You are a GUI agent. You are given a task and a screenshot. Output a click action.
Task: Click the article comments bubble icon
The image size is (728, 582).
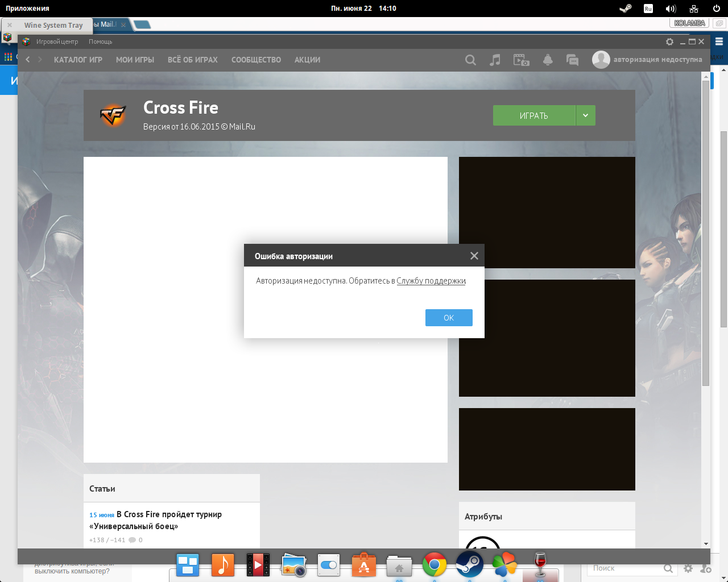point(133,540)
